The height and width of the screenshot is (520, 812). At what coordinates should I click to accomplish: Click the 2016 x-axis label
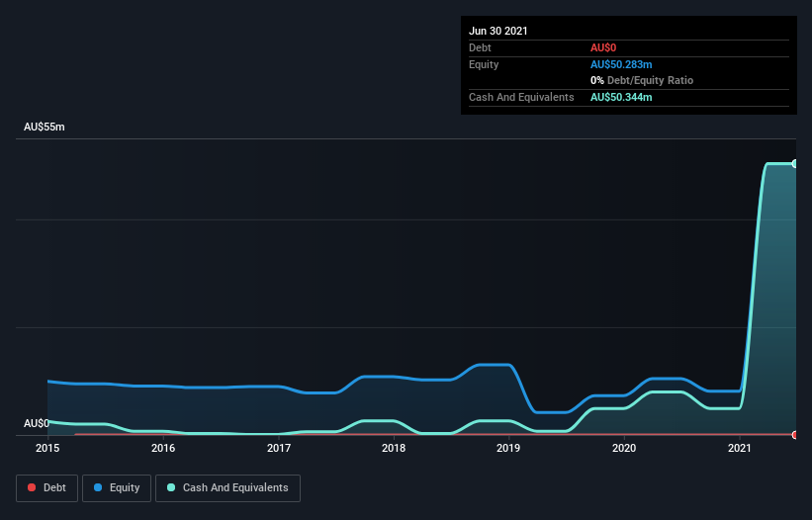pyautogui.click(x=163, y=448)
